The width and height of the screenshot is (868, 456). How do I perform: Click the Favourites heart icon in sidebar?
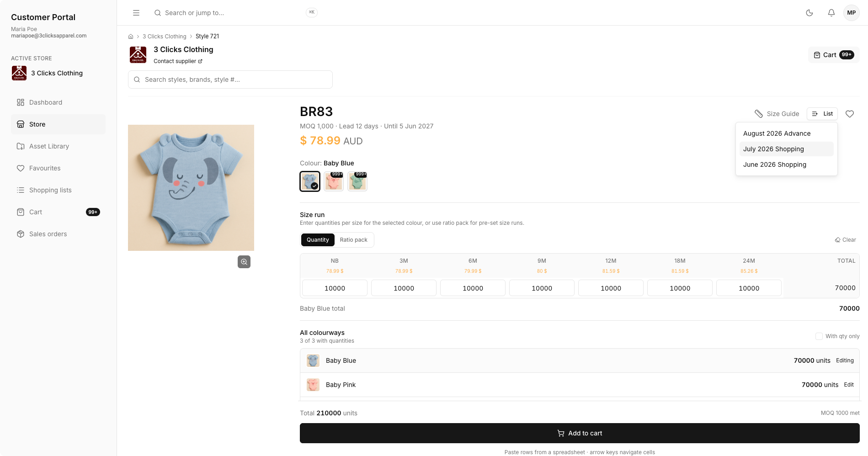pyautogui.click(x=21, y=168)
